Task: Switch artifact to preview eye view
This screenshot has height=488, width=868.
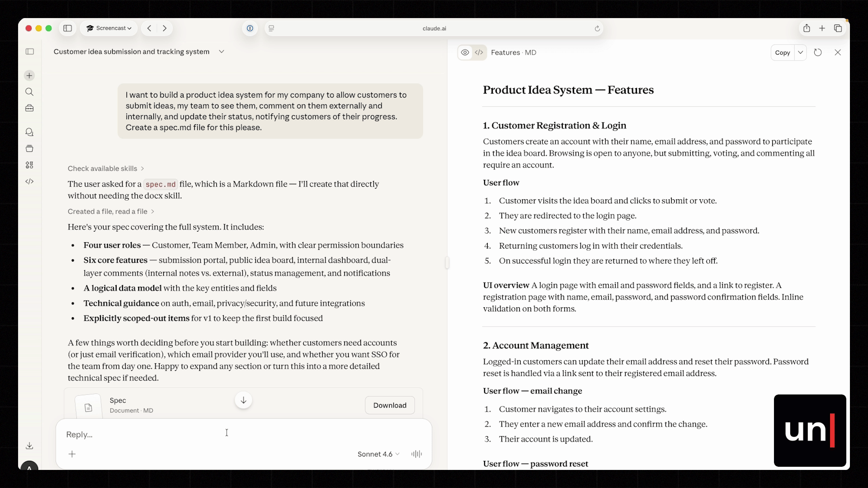Action: 465,52
